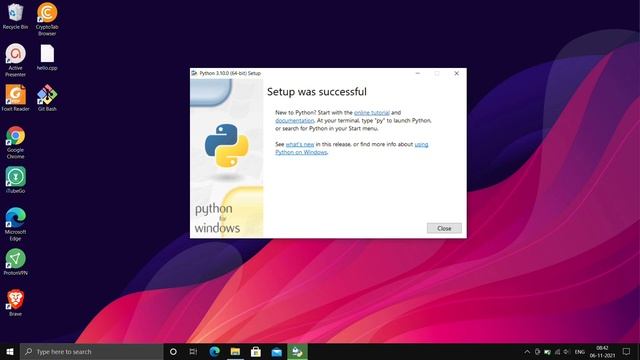
Task: Open File Explorer from the taskbar
Action: (235, 351)
